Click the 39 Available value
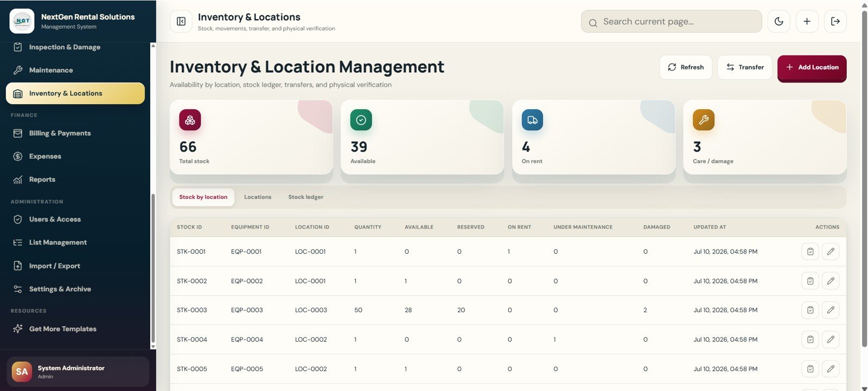Image resolution: width=868 pixels, height=391 pixels. point(359,147)
